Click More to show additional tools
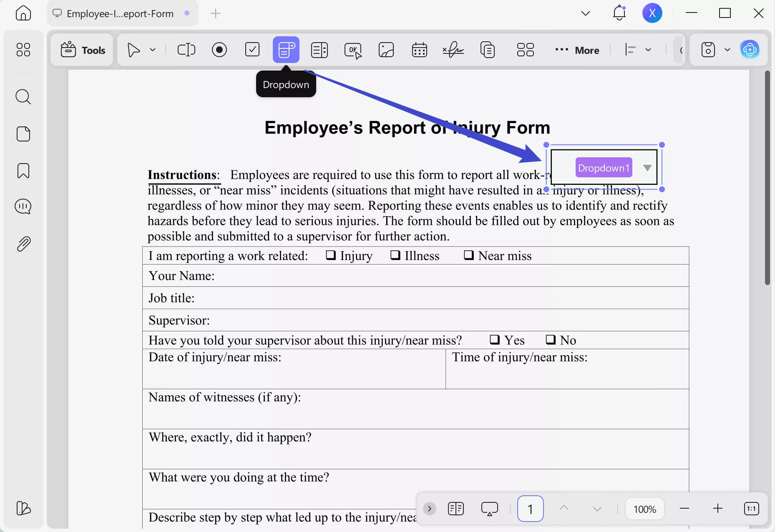Viewport: 775px width, 532px height. [x=578, y=50]
